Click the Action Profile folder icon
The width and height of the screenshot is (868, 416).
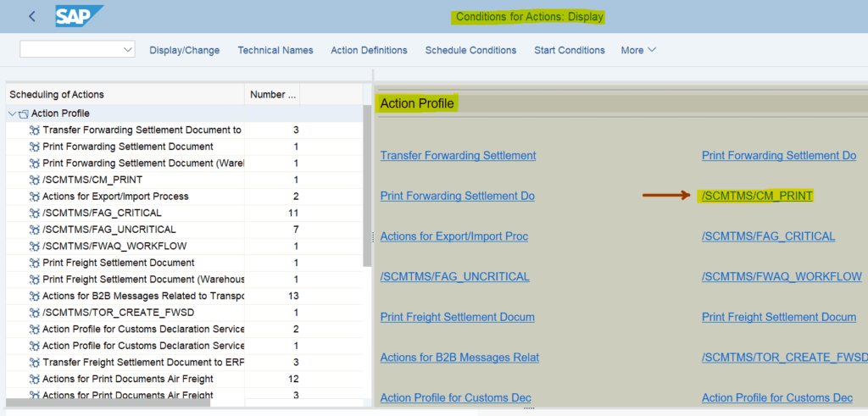23,114
